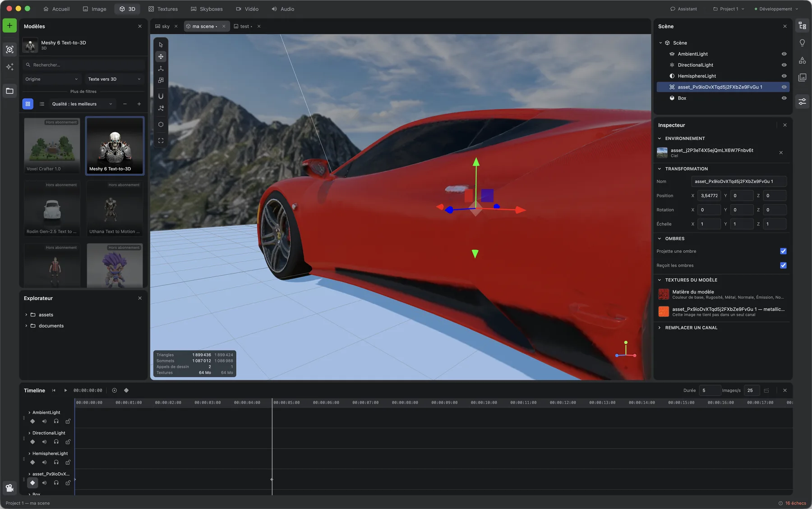Switch models to list view
The image size is (812, 509).
42,104
